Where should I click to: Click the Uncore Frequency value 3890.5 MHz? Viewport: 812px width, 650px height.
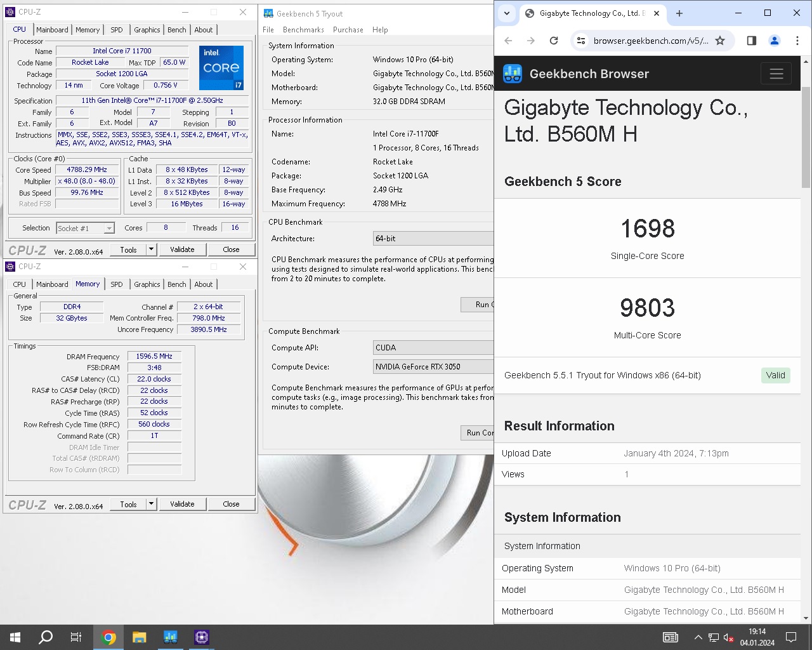(209, 329)
